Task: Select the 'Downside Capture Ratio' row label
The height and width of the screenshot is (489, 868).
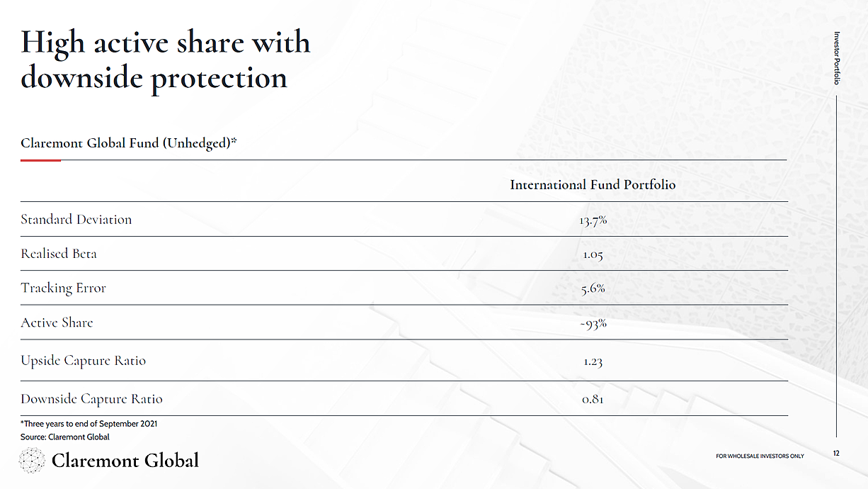Action: [x=92, y=399]
